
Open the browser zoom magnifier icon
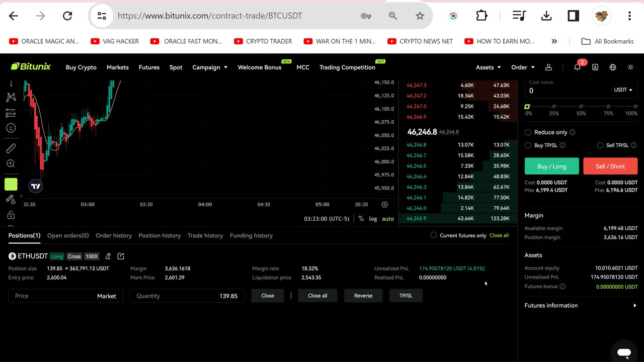393,16
